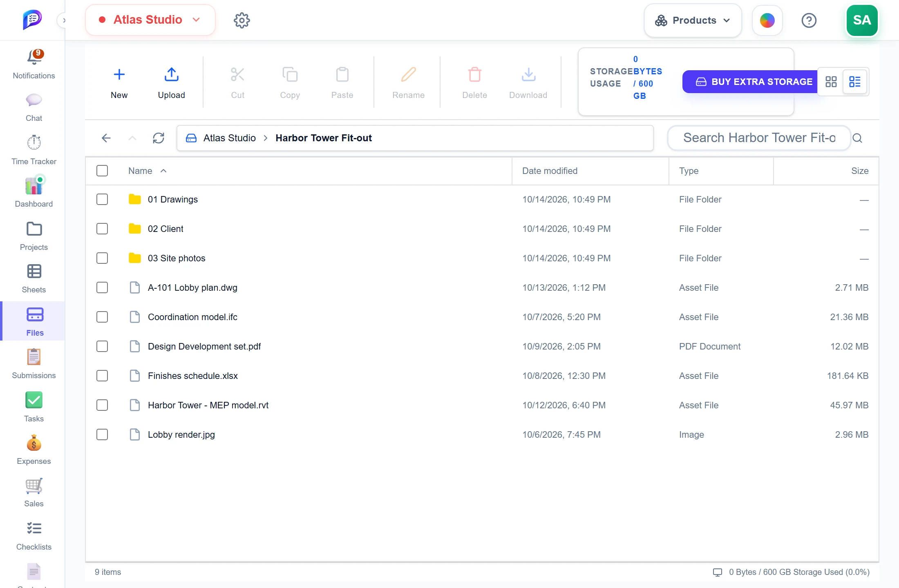899x588 pixels.
Task: Tick checkbox for A-101 Lobby plan.dwg
Action: [102, 287]
